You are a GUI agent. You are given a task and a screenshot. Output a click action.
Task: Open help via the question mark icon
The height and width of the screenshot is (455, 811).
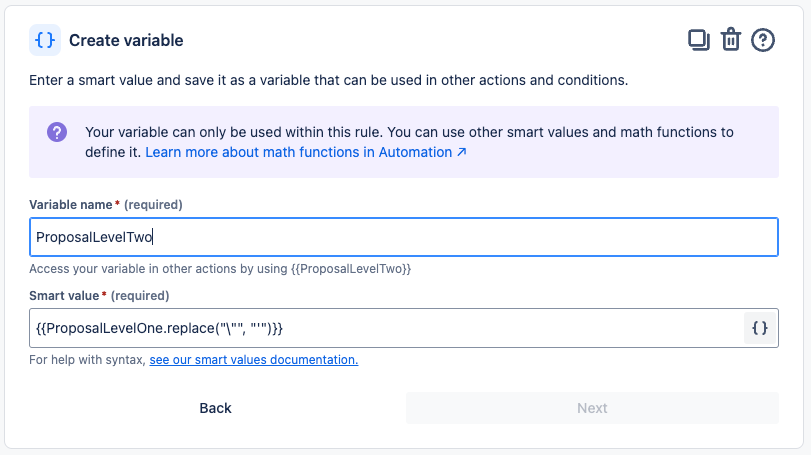[763, 40]
